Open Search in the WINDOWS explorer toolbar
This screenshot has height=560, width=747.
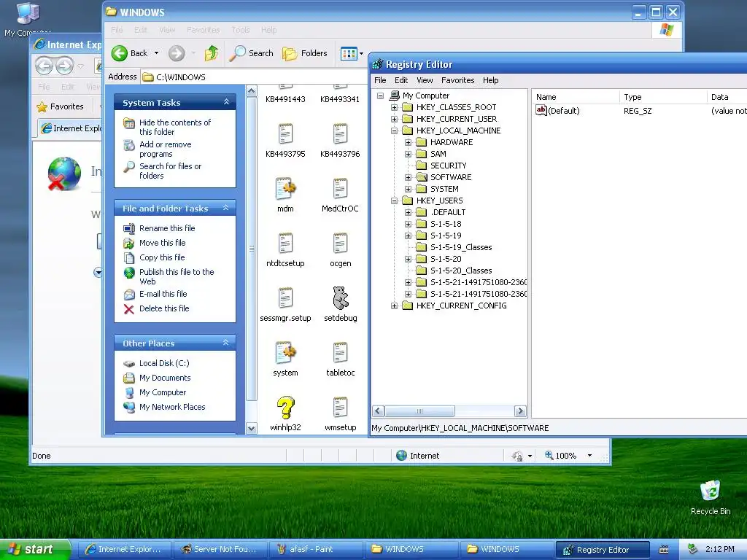251,53
